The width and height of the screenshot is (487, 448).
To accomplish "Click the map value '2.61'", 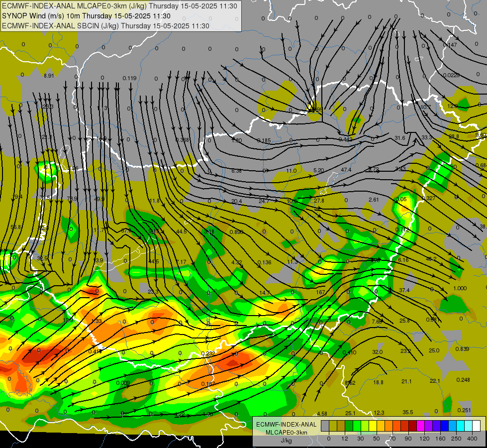I will pos(374,200).
